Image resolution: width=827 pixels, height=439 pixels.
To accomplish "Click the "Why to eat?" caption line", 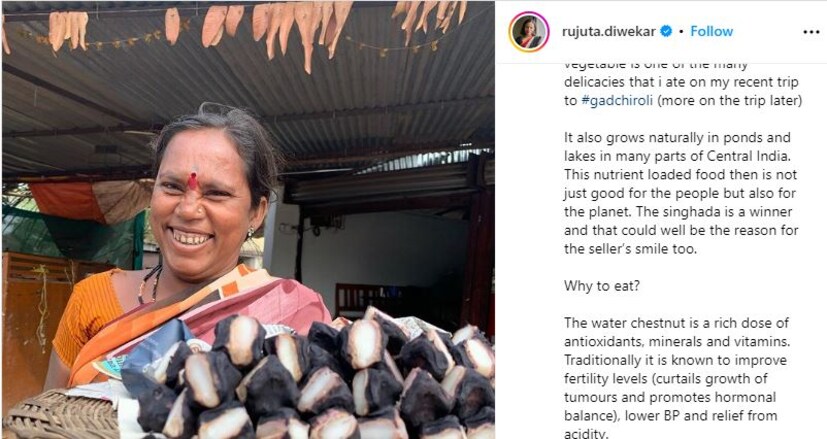I will 602,286.
